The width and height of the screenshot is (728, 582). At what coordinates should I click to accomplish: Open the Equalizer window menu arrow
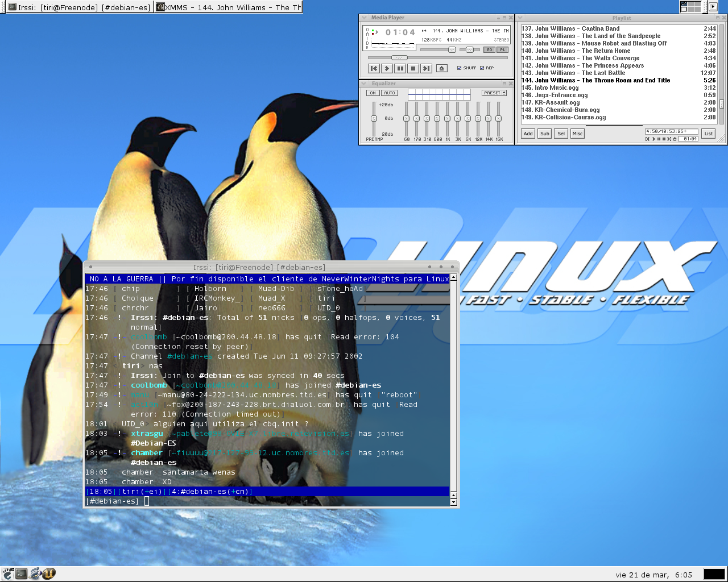365,84
